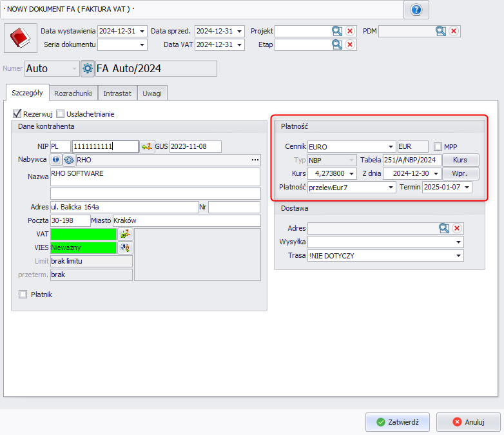Click the red book icon button
Image resolution: width=504 pixels, height=435 pixels.
coord(20,37)
